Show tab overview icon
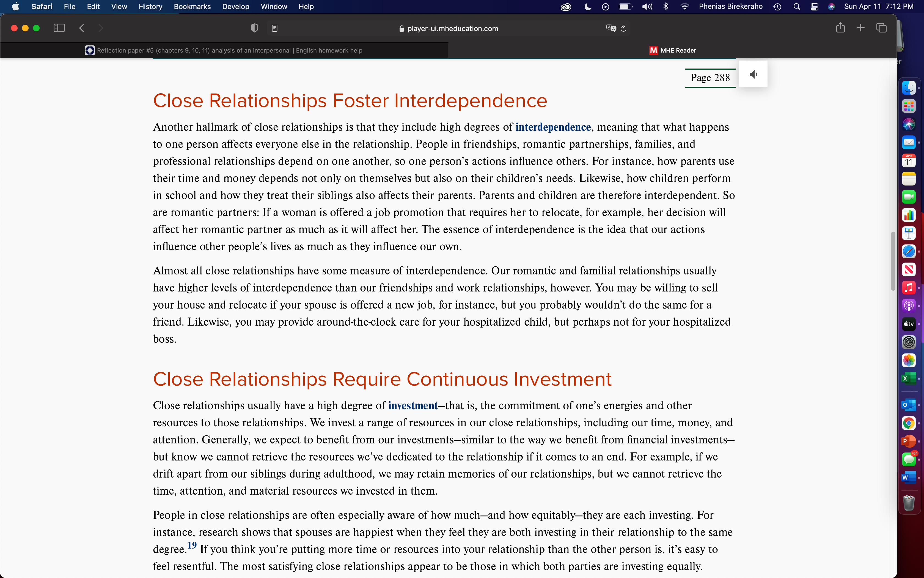This screenshot has width=924, height=578. point(881,28)
